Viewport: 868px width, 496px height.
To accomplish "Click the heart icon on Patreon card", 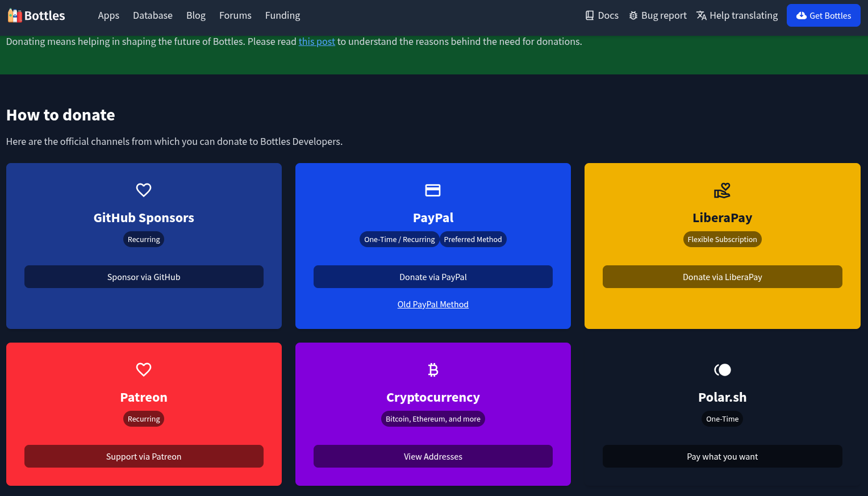I will 144,369.
